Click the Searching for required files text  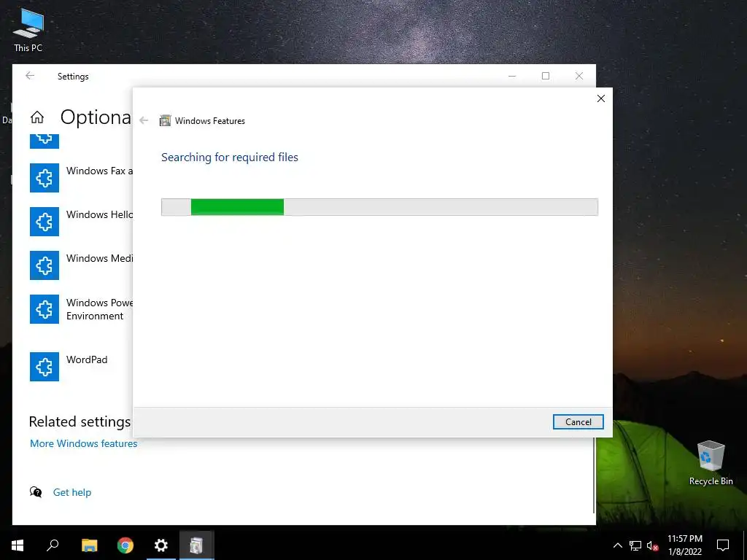point(230,157)
